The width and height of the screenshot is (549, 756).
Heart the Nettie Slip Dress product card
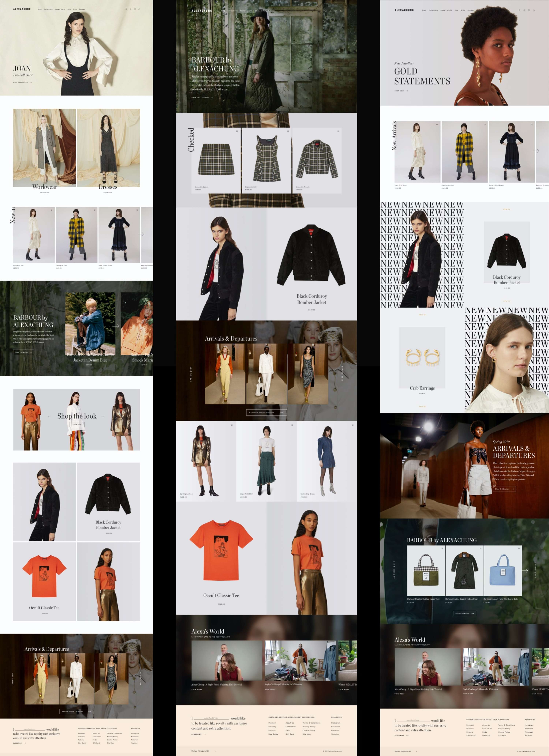point(352,425)
